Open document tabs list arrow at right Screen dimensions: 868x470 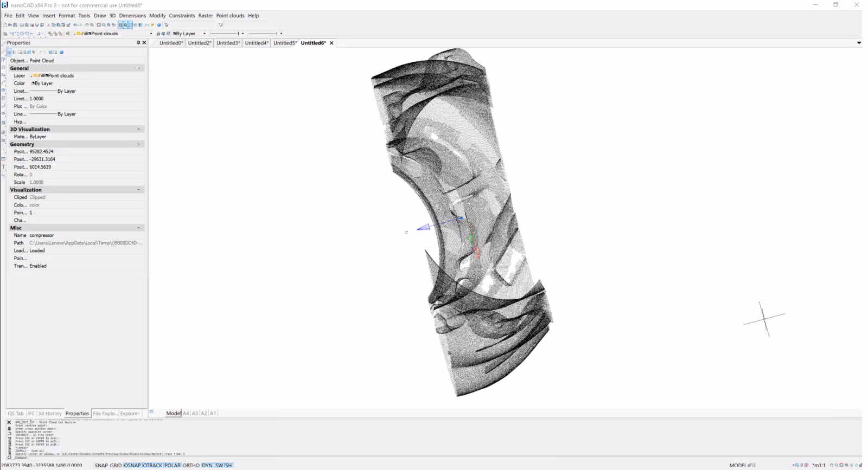[x=859, y=43]
